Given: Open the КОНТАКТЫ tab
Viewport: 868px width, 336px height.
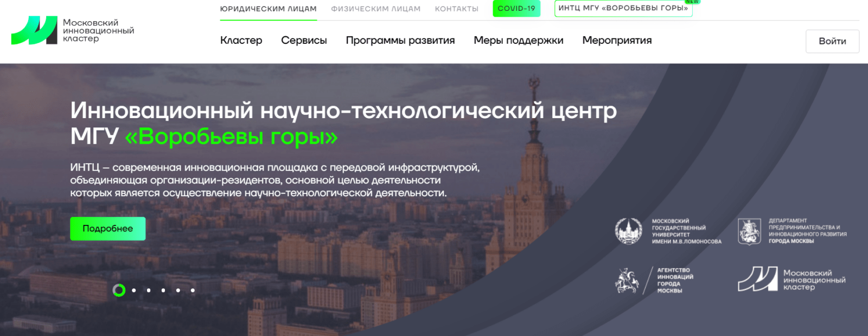Looking at the screenshot, I should 456,9.
